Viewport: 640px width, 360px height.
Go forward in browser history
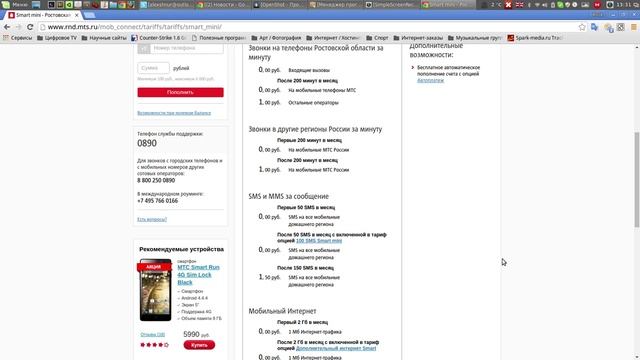(x=18, y=27)
